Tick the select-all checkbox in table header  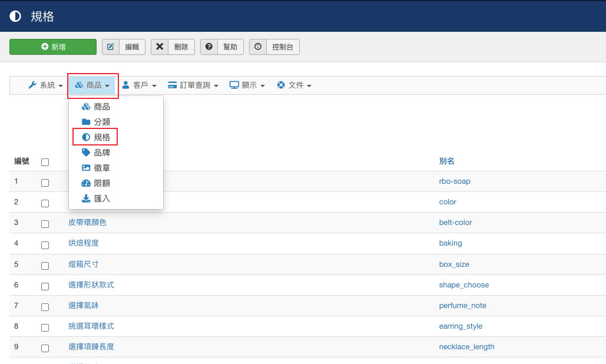tap(45, 162)
